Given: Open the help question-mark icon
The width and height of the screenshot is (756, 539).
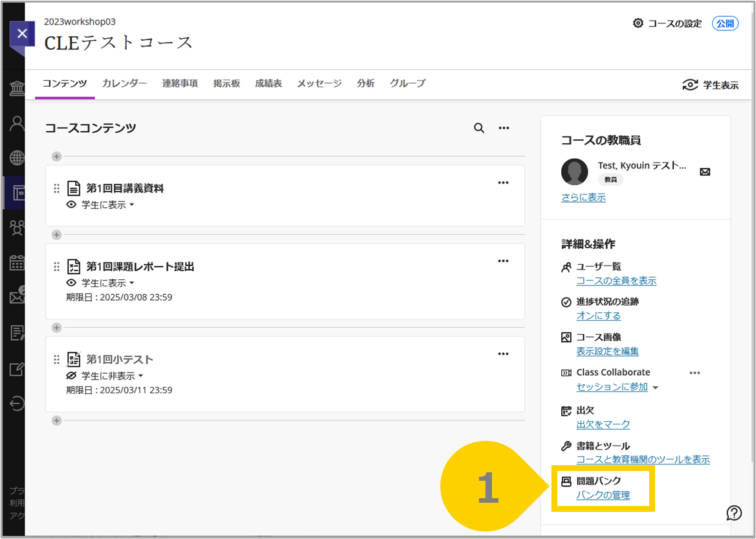Looking at the screenshot, I should click(x=734, y=512).
